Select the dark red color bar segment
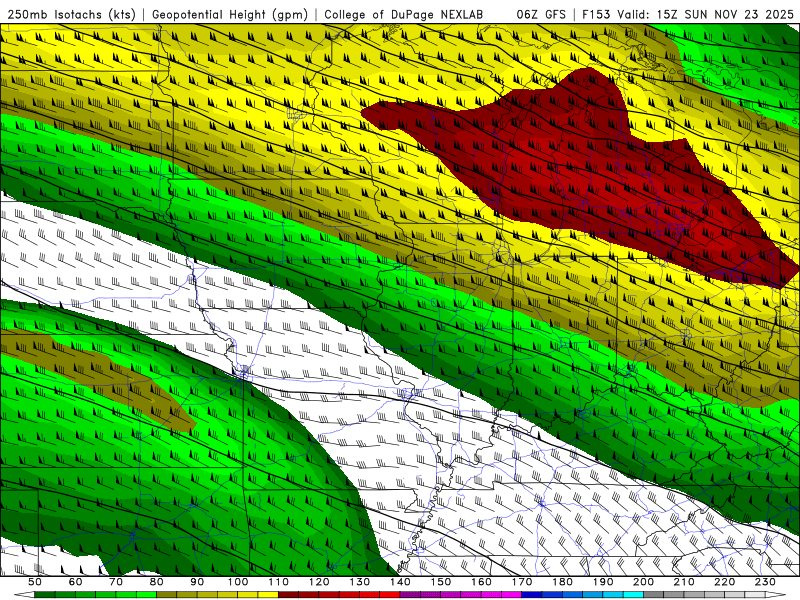The height and width of the screenshot is (600, 800). click(x=288, y=595)
